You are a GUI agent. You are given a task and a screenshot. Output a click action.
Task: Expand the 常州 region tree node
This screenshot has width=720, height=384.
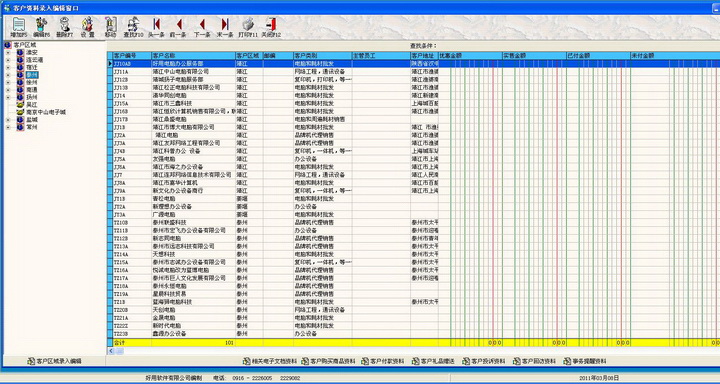tap(7, 127)
